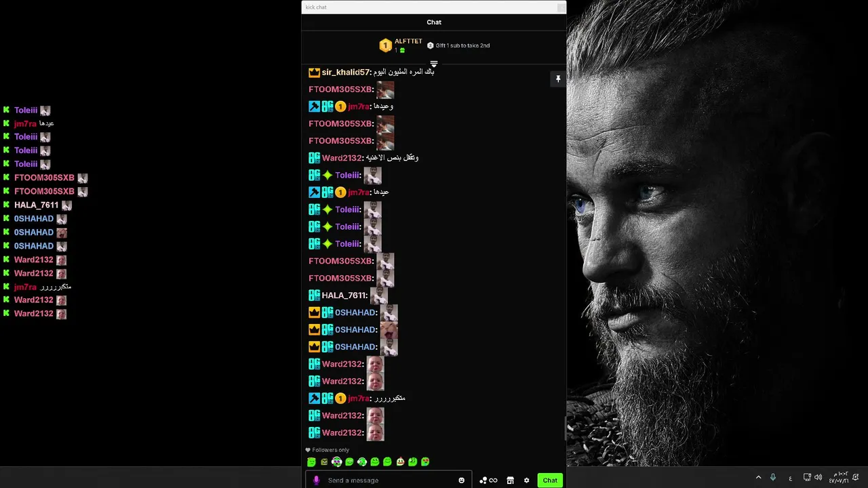Open the taskbar clock and date
Screen dimensions: 868x488
pos(838,478)
